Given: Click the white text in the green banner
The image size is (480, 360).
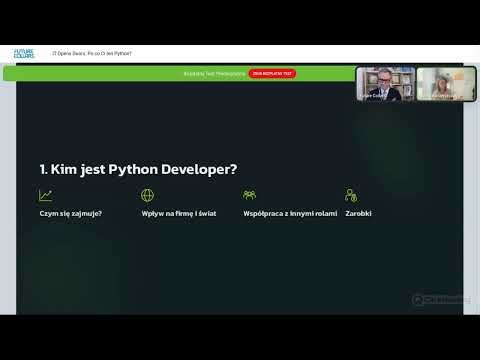Looking at the screenshot, I should click(214, 73).
